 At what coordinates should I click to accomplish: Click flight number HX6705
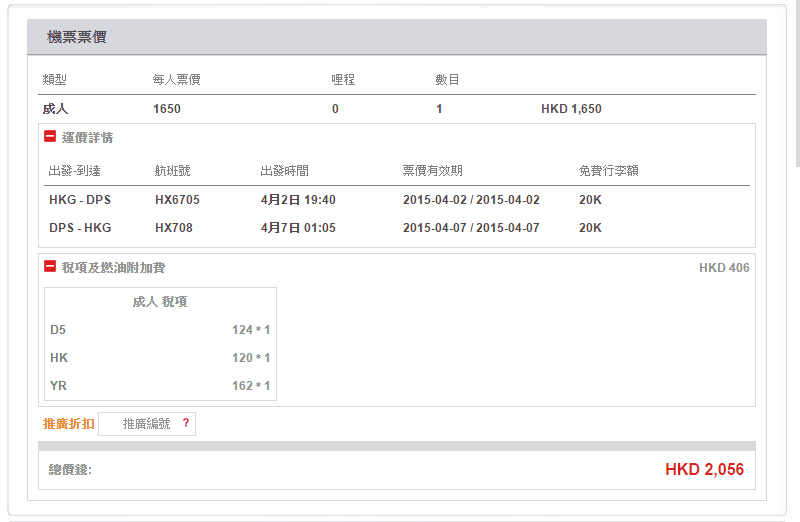point(177,200)
